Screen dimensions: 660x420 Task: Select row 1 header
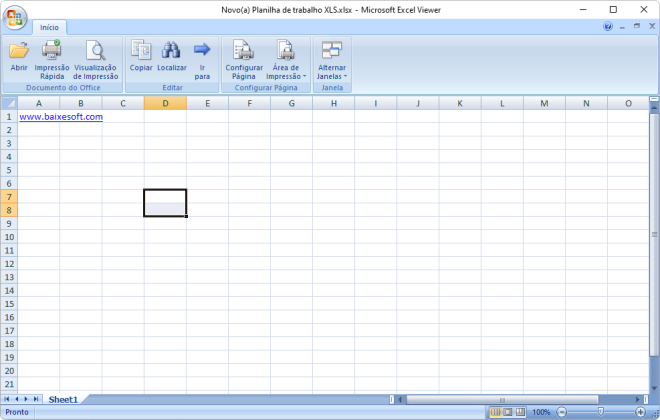pos(9,117)
